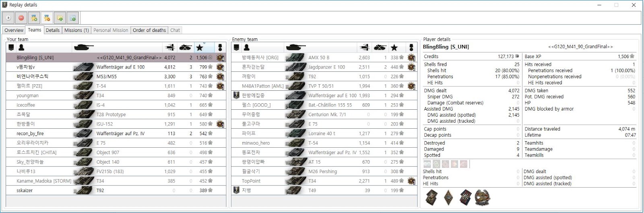Click the T-54 thumbnail in 헬미르 [PZE] row

coord(83,86)
